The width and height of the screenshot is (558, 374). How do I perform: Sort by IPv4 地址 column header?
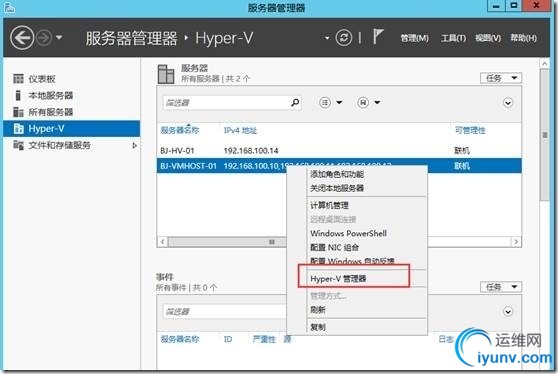pos(240,130)
